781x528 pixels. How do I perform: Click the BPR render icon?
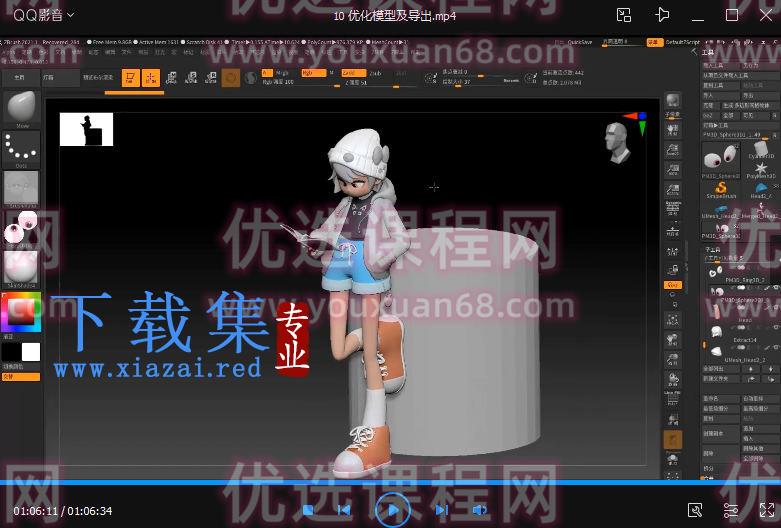coord(673,102)
